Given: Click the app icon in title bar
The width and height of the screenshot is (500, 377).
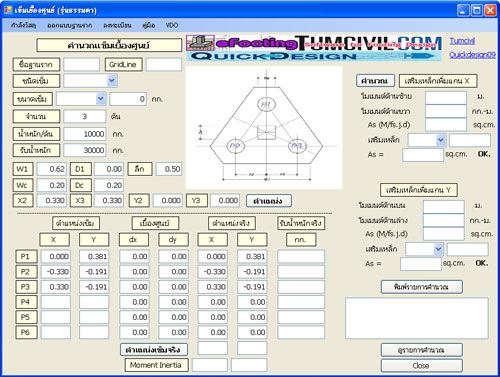Looking at the screenshot, I should [x=8, y=10].
